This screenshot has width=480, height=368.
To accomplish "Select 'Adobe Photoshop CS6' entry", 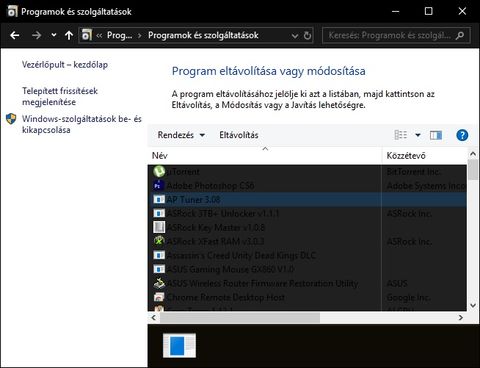I will 307,186.
